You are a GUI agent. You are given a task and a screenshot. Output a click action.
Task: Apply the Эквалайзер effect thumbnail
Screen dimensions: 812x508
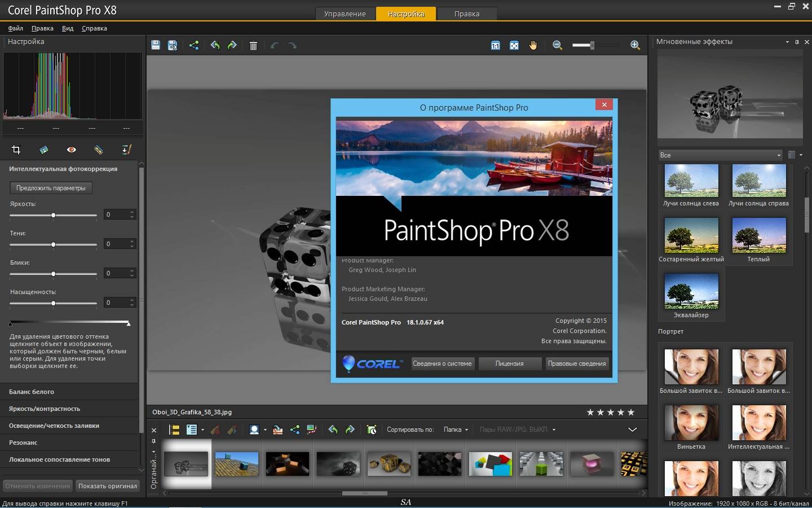(x=691, y=291)
